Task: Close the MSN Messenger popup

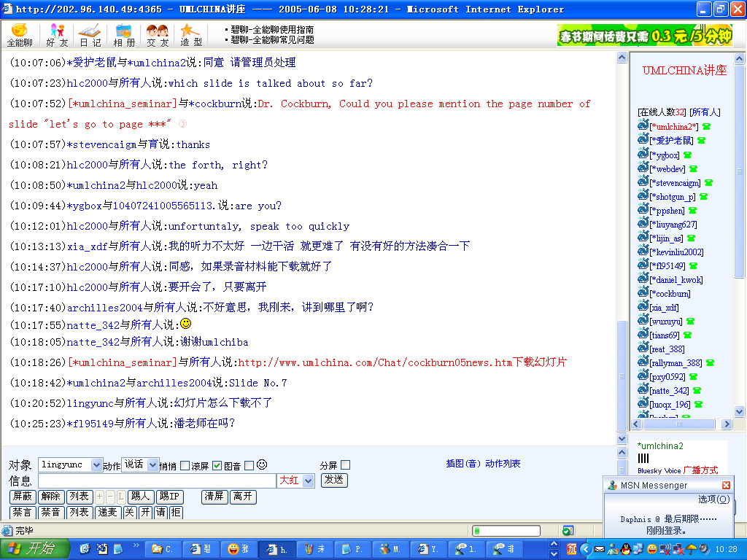Action: (x=726, y=485)
